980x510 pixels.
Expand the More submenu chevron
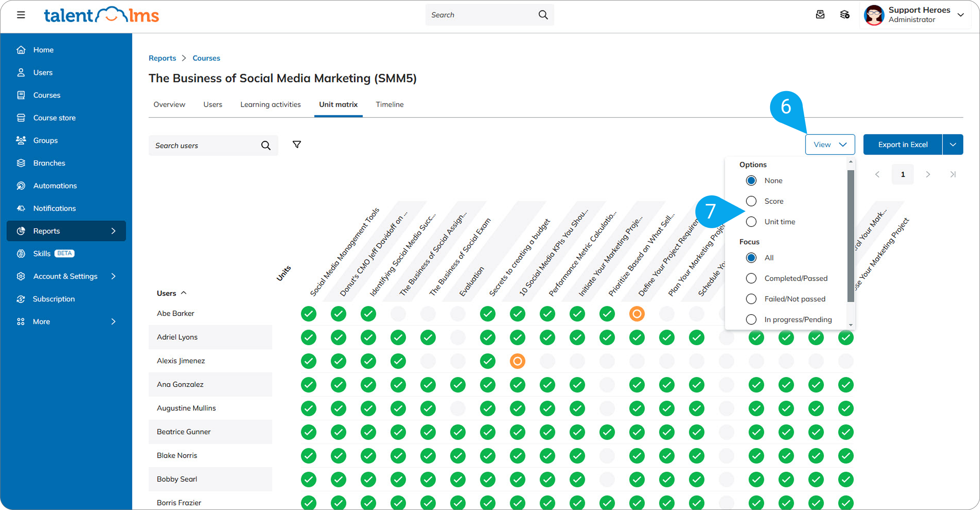[113, 321]
